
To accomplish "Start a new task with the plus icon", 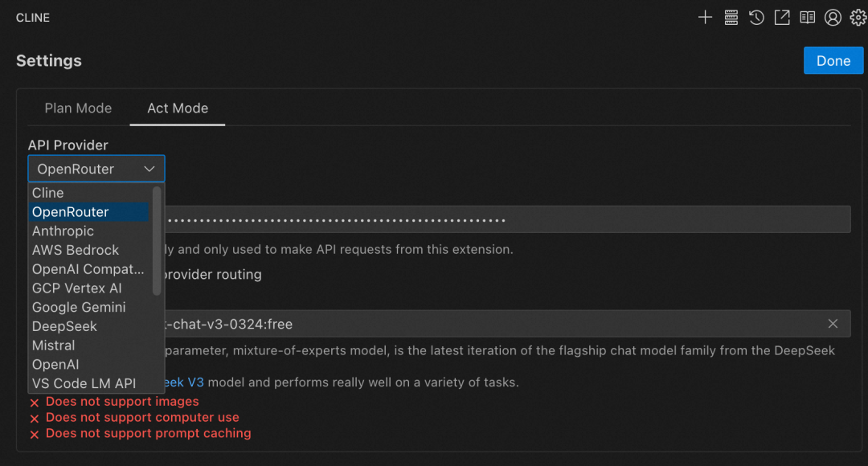I will [705, 18].
